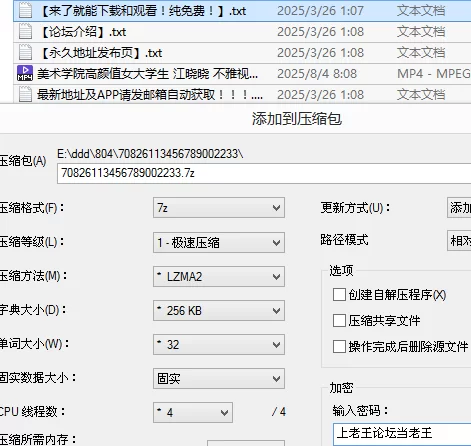This screenshot has width=471, height=446.
Task: Click the 【永久地址发布页】.txt file icon
Action: click(x=25, y=53)
